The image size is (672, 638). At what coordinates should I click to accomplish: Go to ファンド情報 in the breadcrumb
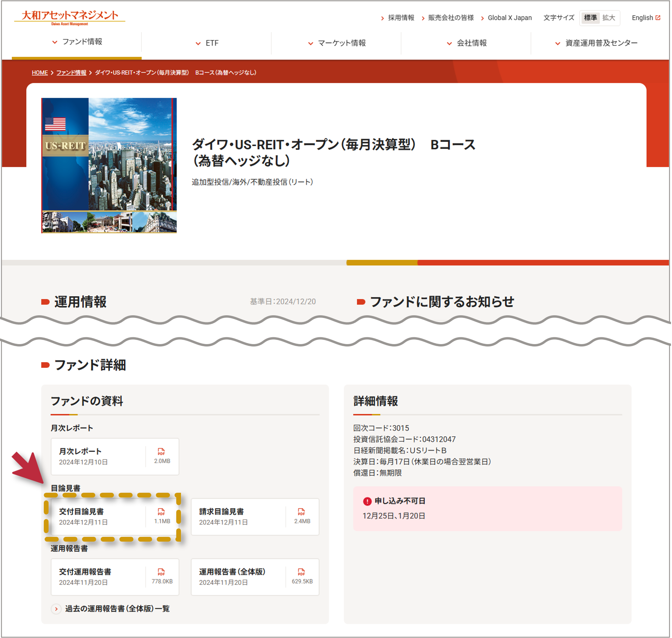[x=71, y=73]
